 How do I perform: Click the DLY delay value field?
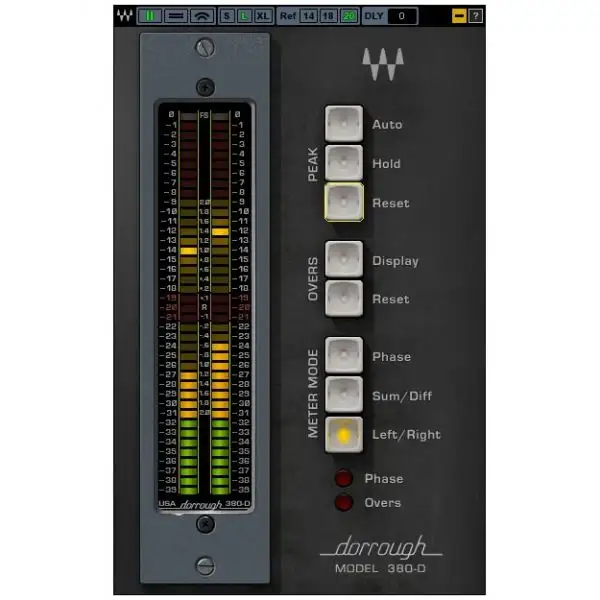(402, 16)
